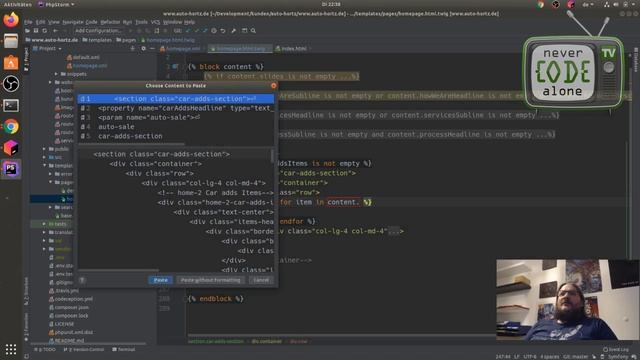Select clipboard entry 5 car-adds-section

click(176, 136)
